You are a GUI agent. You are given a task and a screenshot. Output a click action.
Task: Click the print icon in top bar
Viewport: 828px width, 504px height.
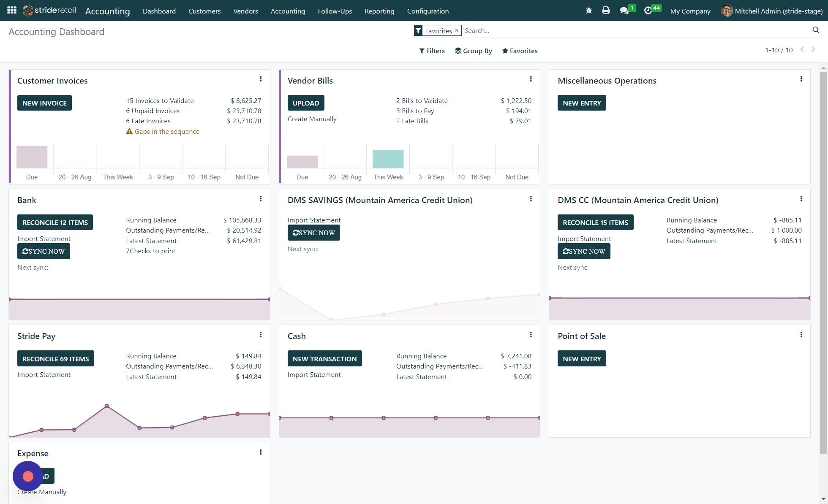point(606,11)
